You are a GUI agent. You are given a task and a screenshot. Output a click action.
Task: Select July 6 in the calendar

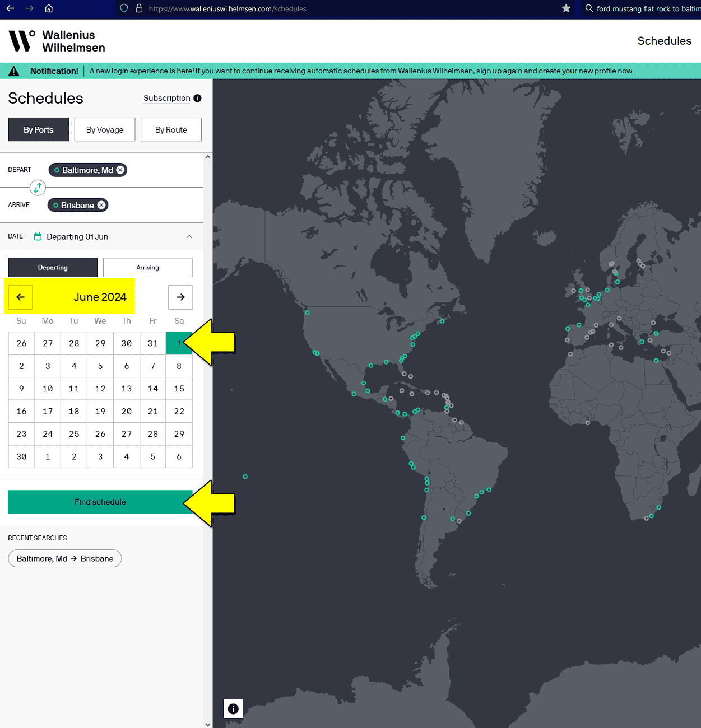tap(179, 456)
